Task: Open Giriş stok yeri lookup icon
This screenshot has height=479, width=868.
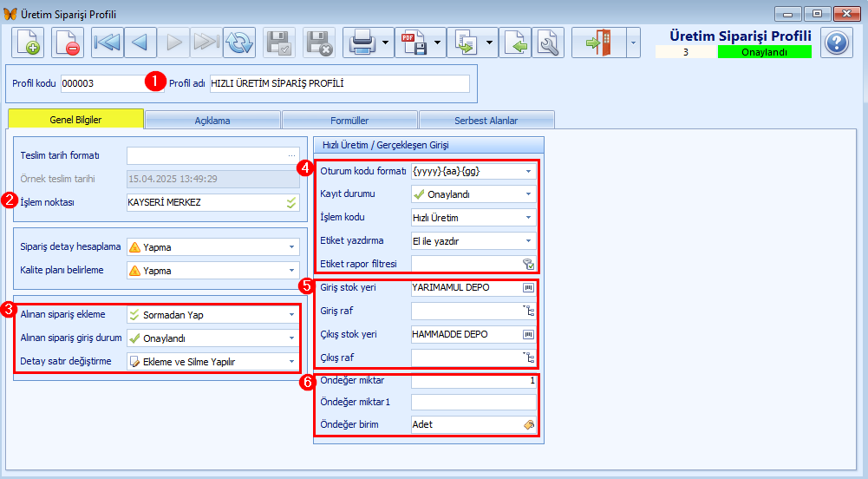Action: [x=529, y=288]
